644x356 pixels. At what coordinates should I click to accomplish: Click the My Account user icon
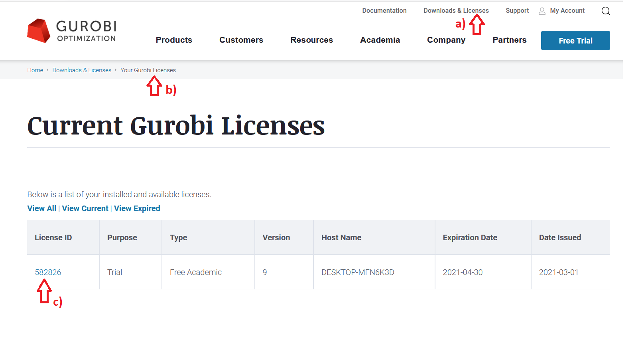point(542,11)
